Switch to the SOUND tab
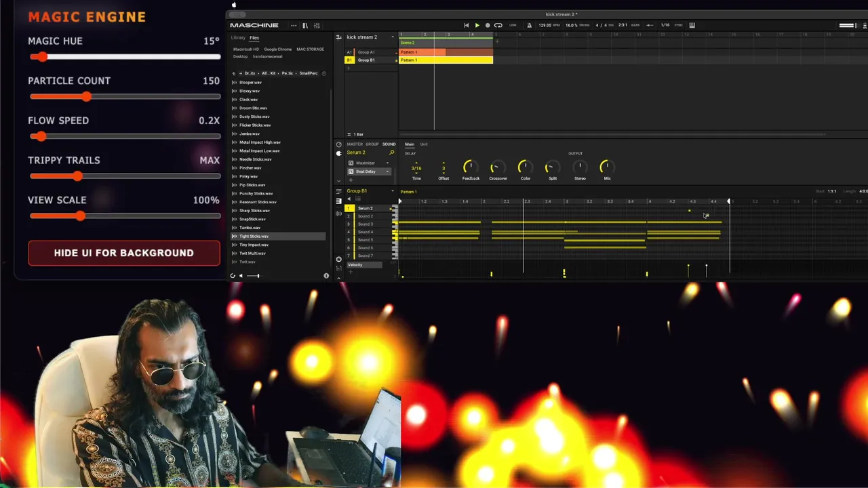This screenshot has height=488, width=868. (389, 144)
